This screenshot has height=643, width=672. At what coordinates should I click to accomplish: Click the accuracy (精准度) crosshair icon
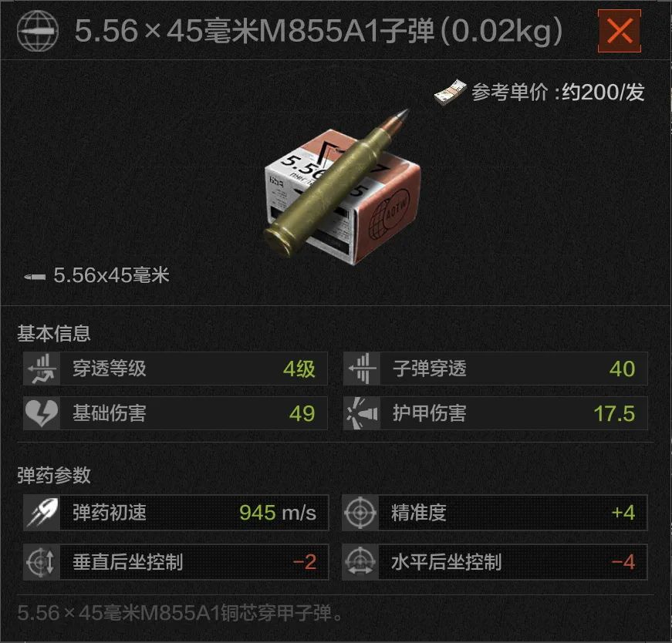[x=360, y=513]
